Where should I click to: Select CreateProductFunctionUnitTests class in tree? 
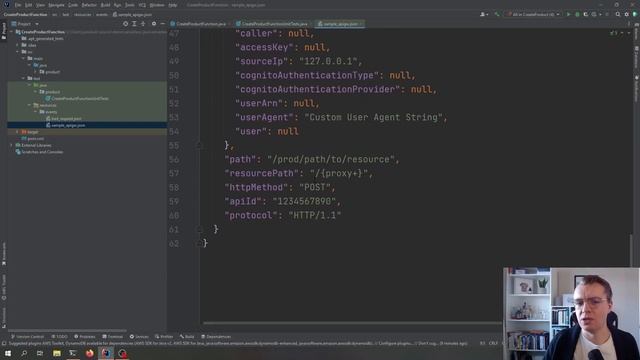77,98
